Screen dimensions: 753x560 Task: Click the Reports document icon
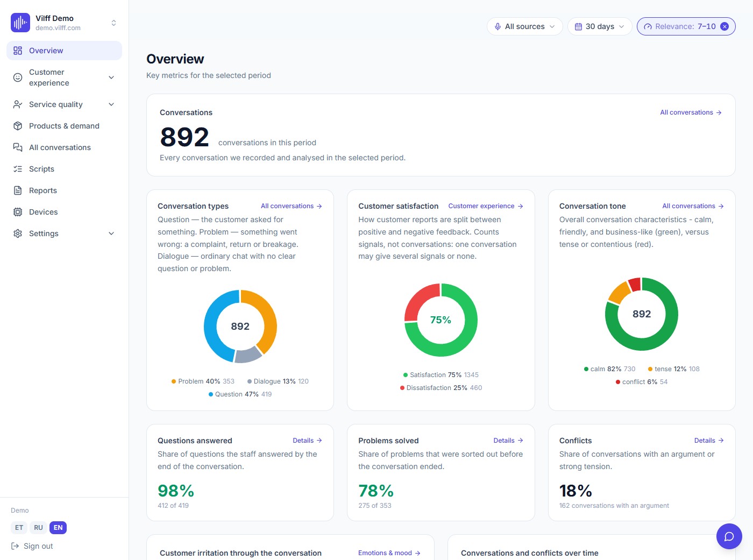[18, 190]
